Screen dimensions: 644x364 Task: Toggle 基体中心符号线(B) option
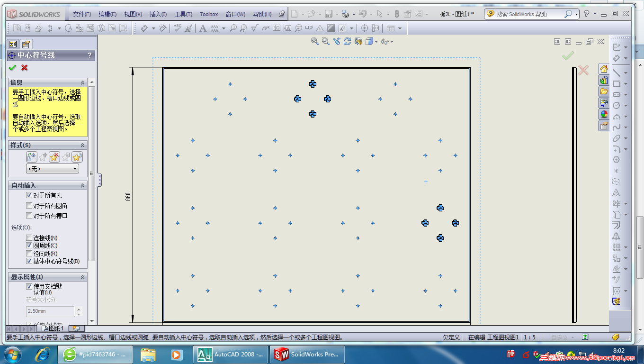tap(29, 261)
